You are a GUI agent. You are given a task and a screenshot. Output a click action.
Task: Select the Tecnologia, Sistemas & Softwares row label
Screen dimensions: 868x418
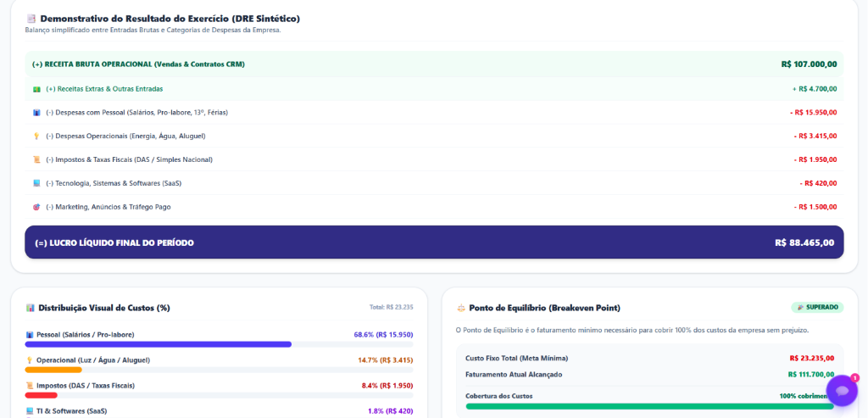point(114,183)
